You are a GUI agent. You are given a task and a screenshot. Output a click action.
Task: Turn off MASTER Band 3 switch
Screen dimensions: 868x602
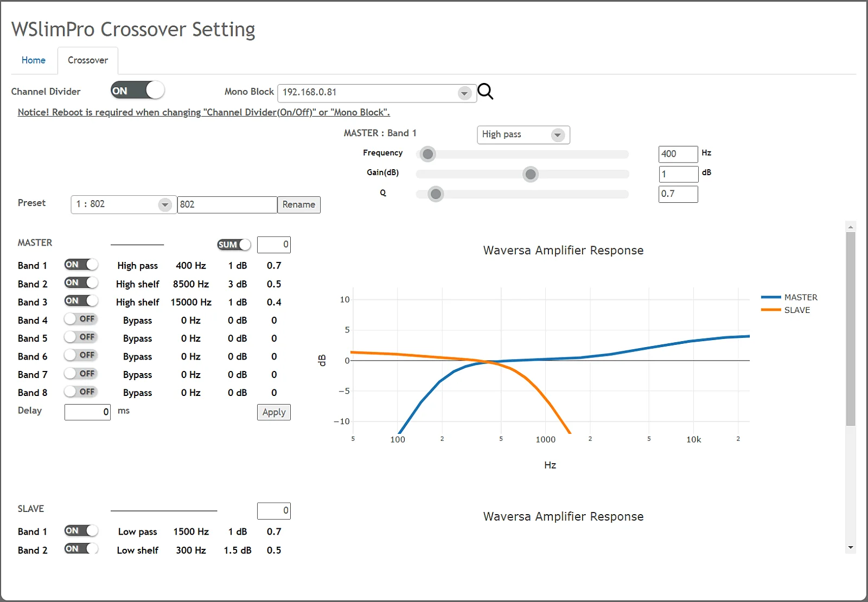pyautogui.click(x=81, y=301)
